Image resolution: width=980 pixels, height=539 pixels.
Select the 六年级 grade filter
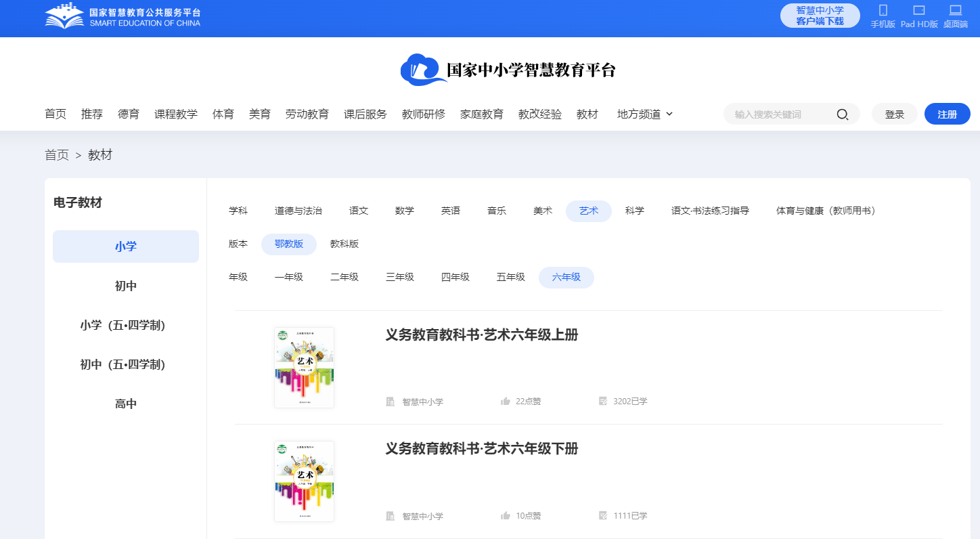pos(566,277)
